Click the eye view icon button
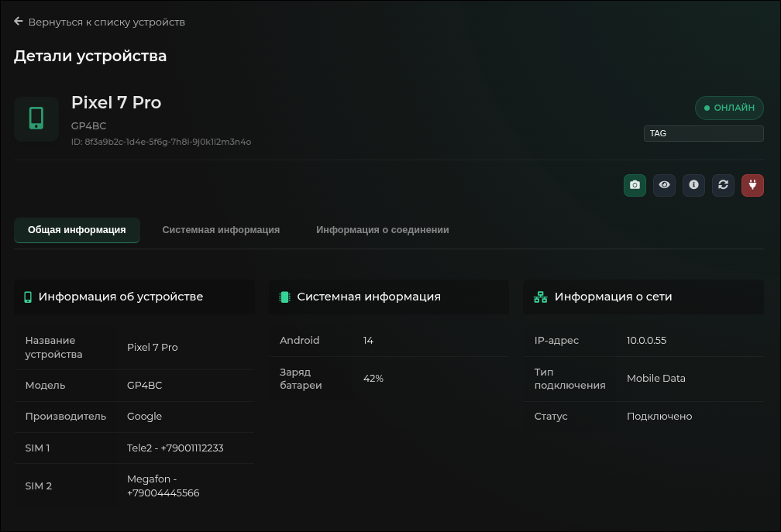 click(664, 185)
